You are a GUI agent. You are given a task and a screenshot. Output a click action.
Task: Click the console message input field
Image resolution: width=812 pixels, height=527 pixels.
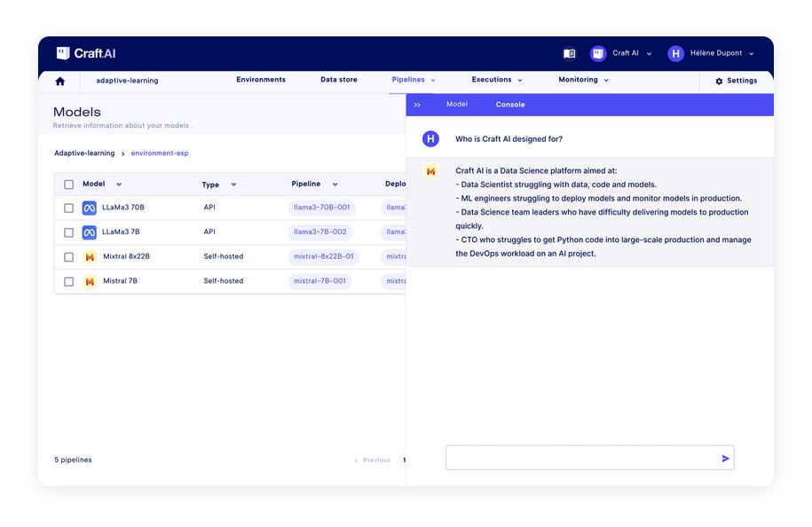click(x=581, y=458)
